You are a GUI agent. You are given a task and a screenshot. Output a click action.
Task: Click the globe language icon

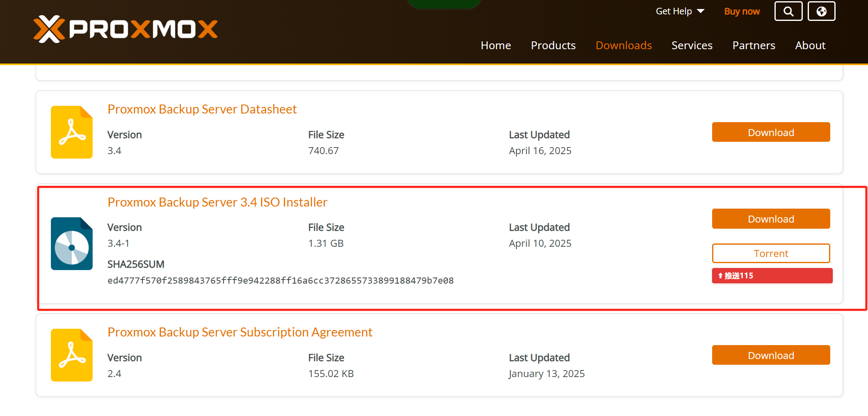821,11
